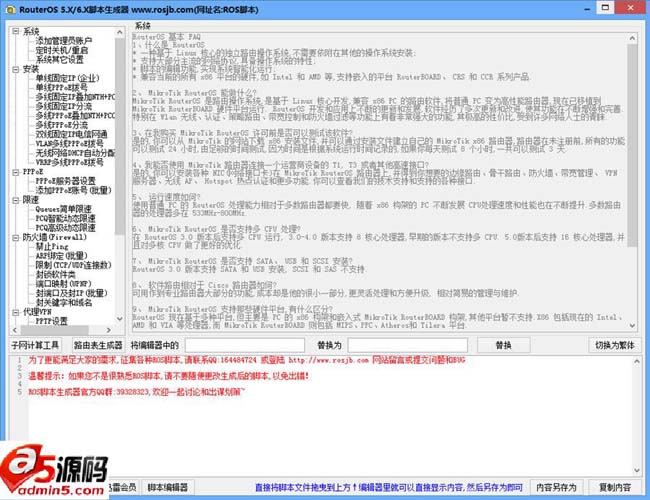Select 多线固定IP分流 tree item

64,106
